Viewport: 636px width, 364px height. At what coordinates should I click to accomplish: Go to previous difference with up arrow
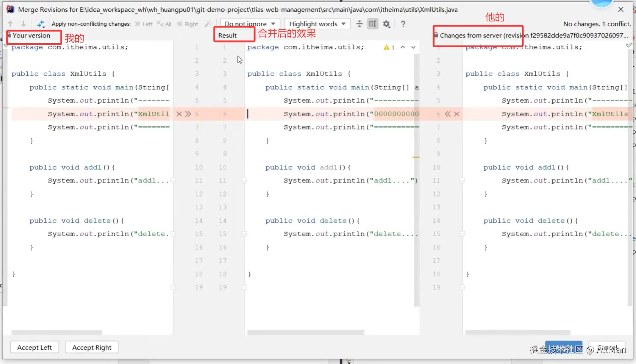(x=10, y=24)
